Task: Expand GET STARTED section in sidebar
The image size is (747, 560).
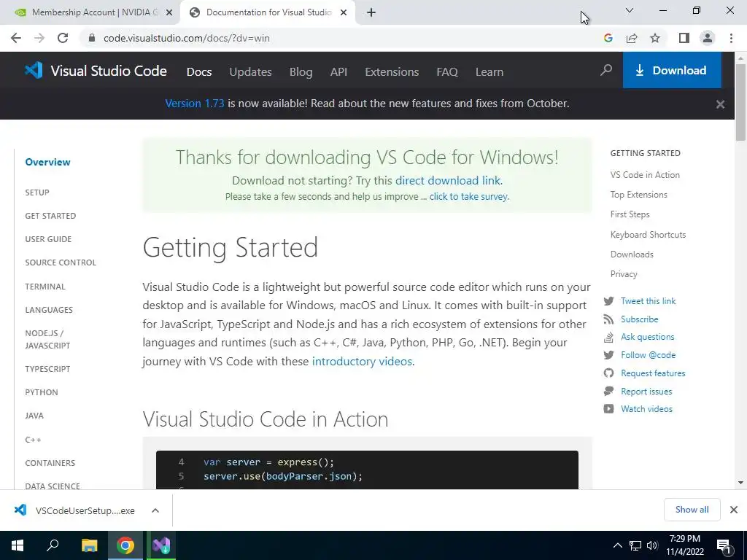Action: click(50, 216)
